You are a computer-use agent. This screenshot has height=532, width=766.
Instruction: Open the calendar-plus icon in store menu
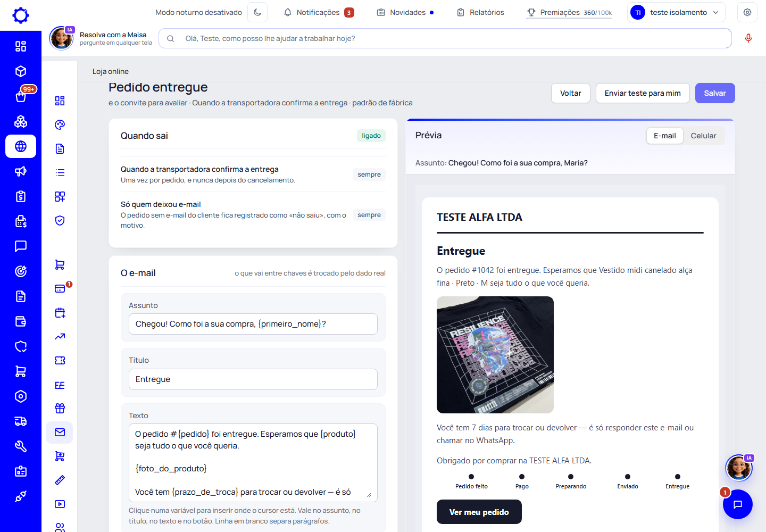click(x=60, y=312)
